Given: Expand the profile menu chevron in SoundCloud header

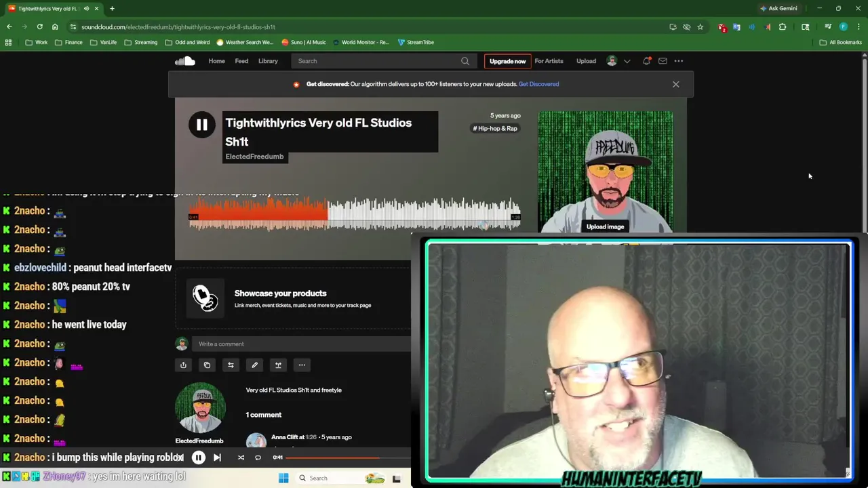Looking at the screenshot, I should click(627, 61).
